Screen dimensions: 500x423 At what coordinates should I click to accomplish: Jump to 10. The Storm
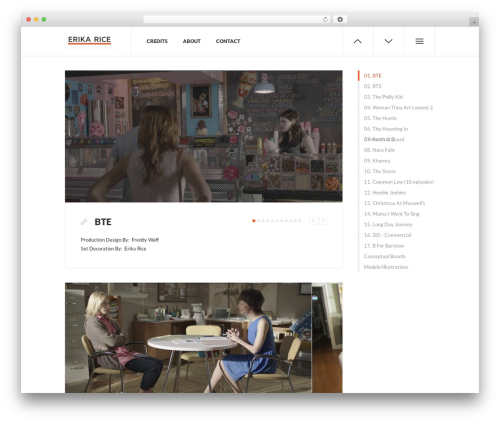point(380,171)
